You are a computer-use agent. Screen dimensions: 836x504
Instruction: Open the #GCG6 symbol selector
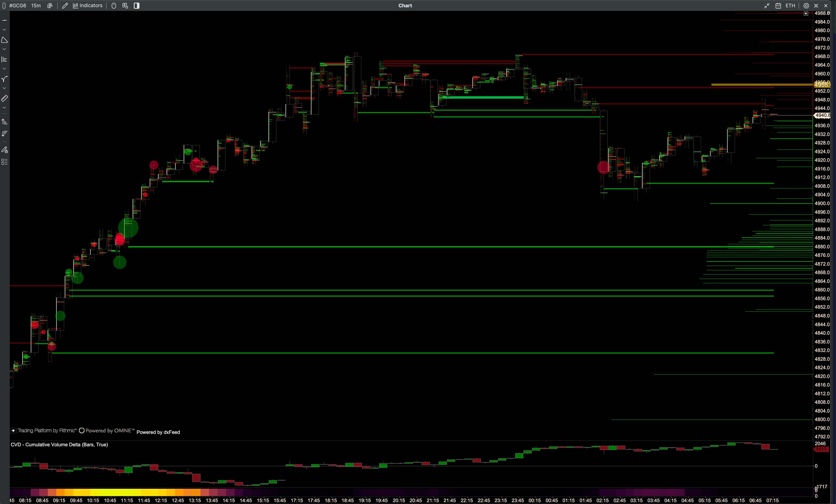[x=18, y=6]
